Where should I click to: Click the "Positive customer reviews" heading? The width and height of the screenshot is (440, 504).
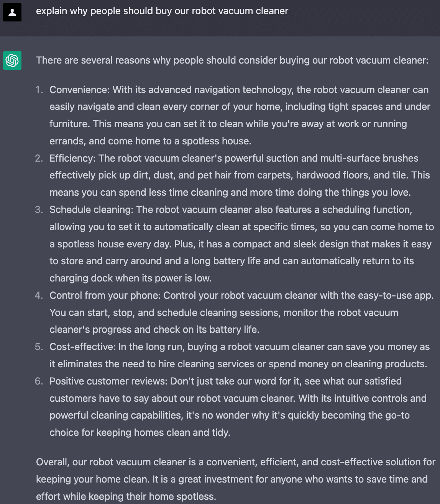click(x=108, y=381)
